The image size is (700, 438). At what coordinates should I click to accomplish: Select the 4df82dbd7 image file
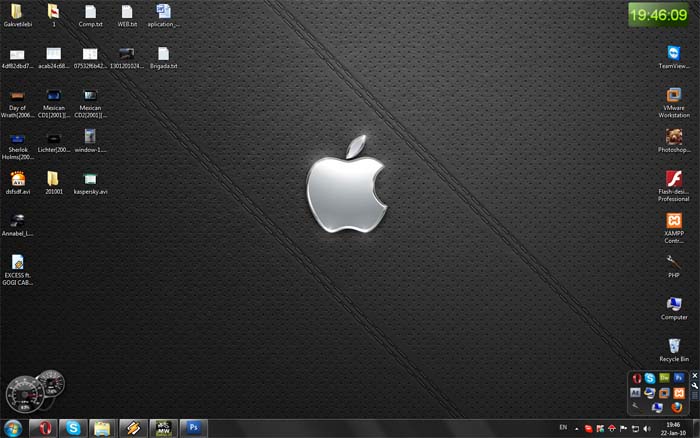(17, 58)
